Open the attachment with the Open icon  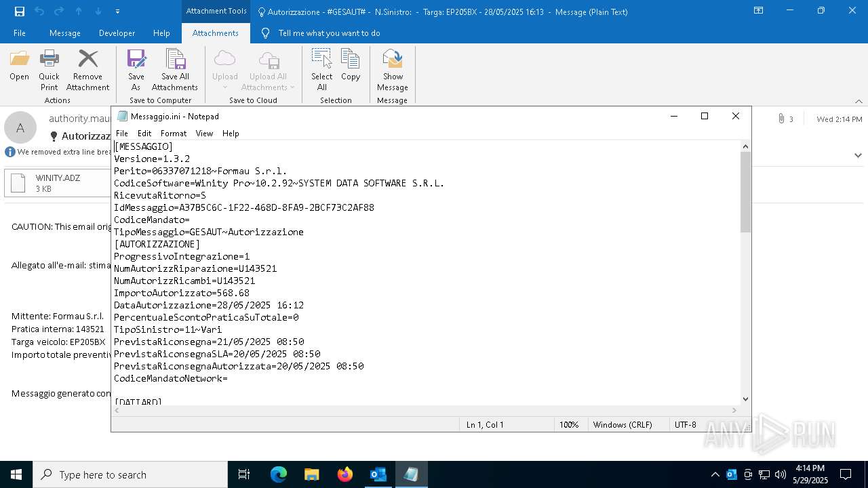tap(19, 65)
